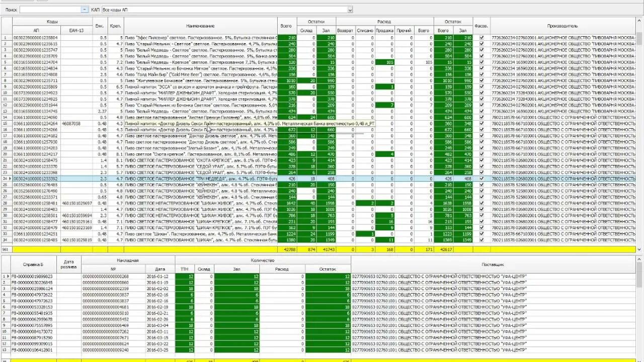Select row "Шихан" Пастеризованное metal can name

point(200,234)
